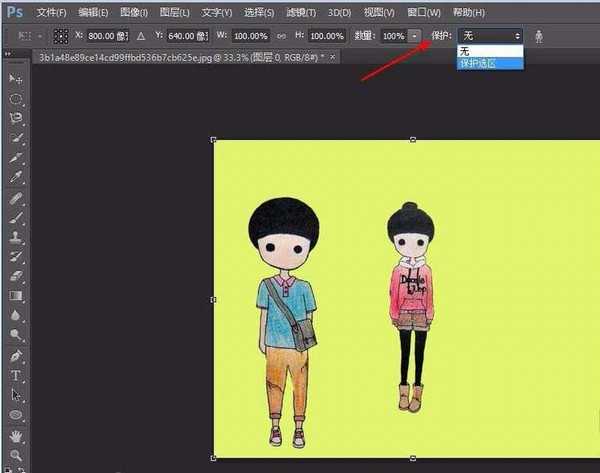Open the 图层(L) menu
This screenshot has width=600, height=473.
(175, 12)
